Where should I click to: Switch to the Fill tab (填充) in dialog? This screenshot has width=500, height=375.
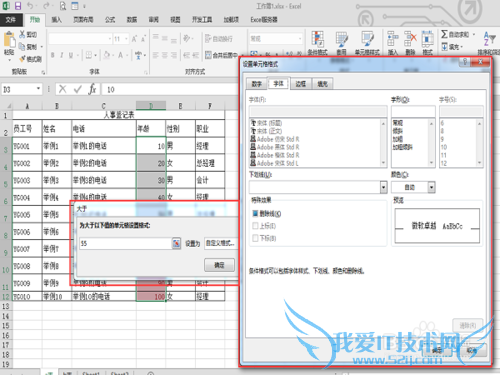(x=322, y=84)
